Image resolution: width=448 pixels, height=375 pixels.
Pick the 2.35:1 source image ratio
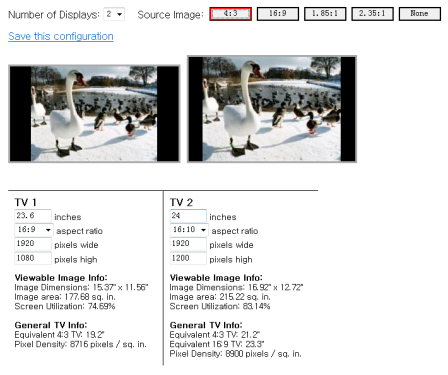(372, 14)
